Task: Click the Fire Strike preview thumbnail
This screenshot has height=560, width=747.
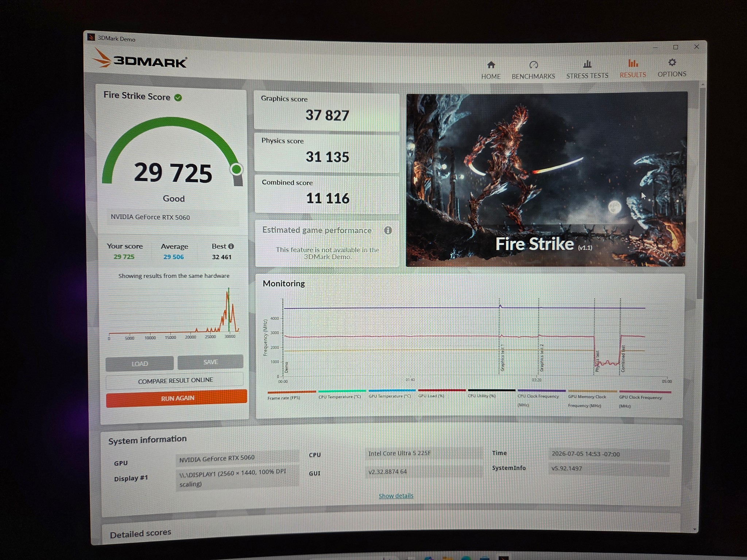Action: [x=546, y=180]
